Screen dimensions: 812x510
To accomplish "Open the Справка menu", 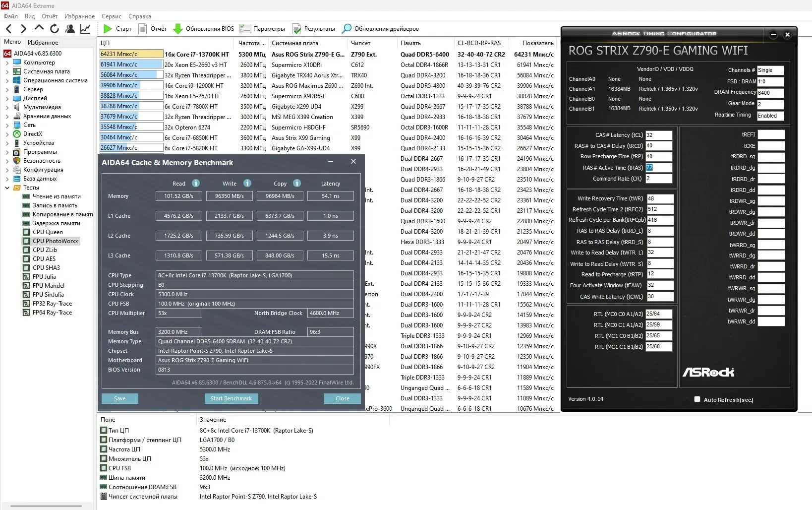I will [x=140, y=16].
